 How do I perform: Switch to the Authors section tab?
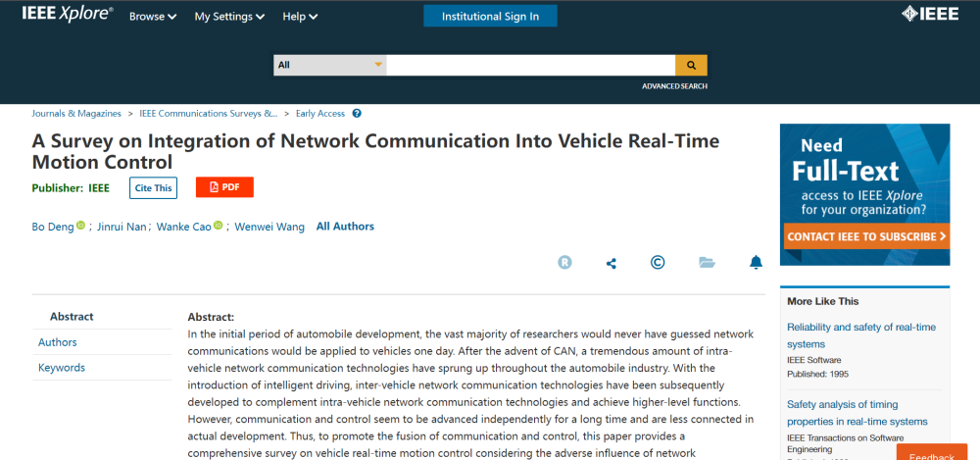tap(58, 342)
